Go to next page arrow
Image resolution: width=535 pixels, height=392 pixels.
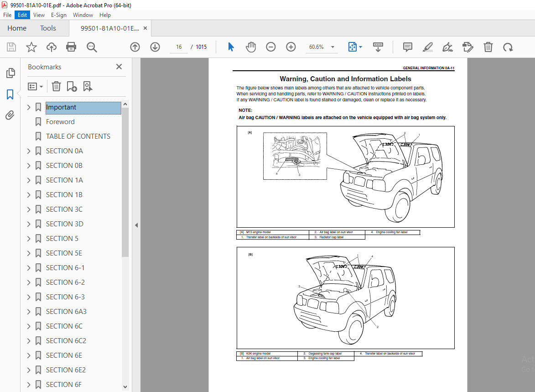155,47
